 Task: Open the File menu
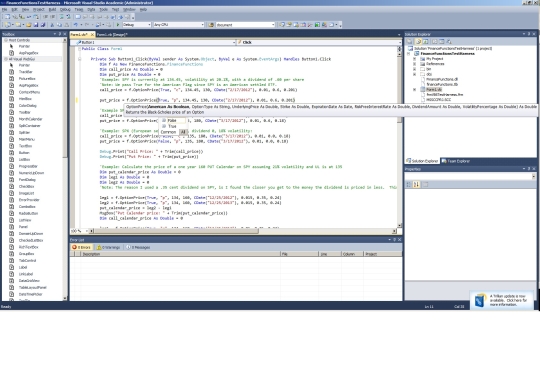tap(4, 10)
